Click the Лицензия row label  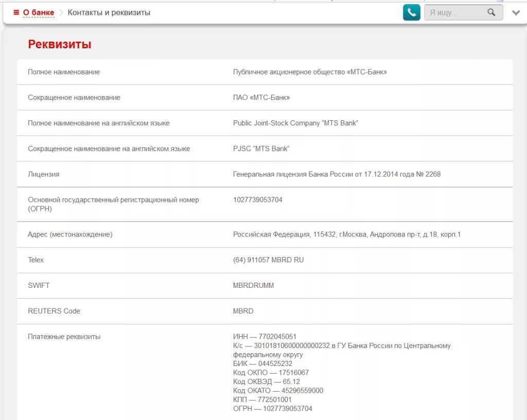[43, 174]
